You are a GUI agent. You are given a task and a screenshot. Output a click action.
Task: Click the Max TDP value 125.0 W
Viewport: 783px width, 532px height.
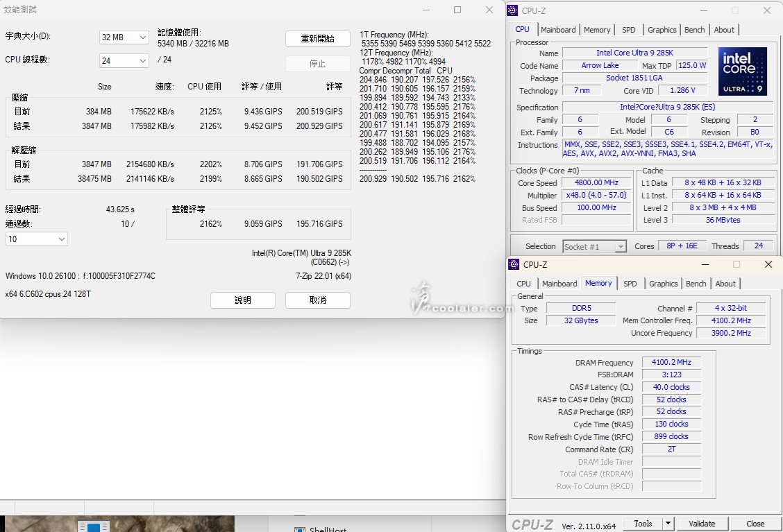[x=692, y=65]
